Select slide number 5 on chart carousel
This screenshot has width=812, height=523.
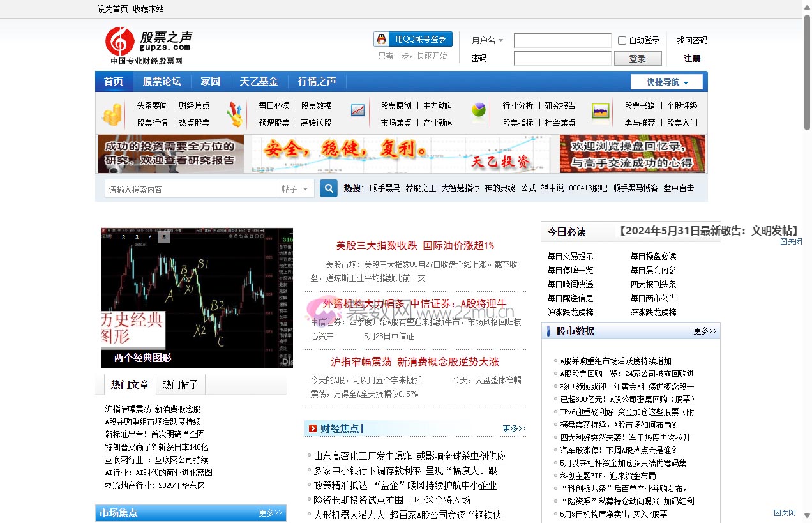pos(164,238)
